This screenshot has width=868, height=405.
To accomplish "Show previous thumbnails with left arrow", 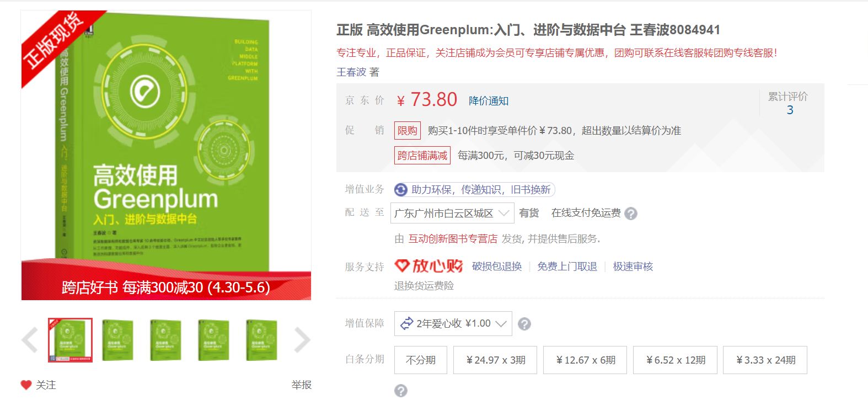I will tap(29, 340).
